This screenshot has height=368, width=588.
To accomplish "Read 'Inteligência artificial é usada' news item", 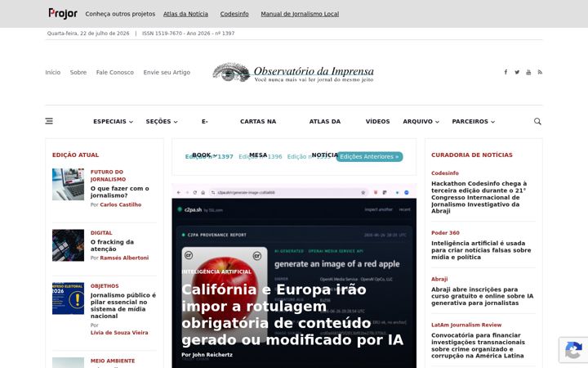I will pyautogui.click(x=481, y=250).
